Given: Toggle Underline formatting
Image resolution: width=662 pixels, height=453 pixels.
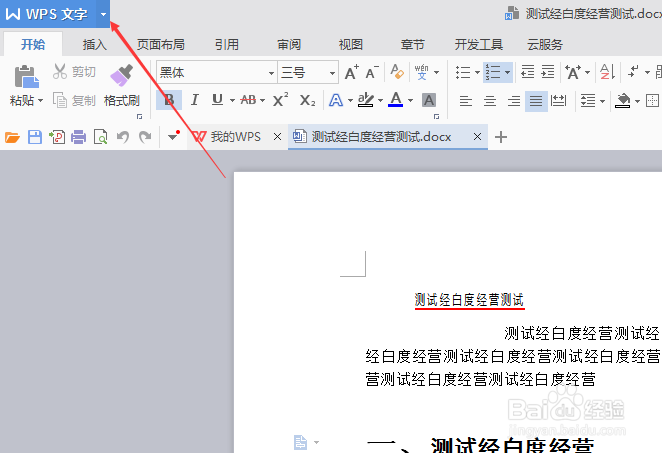Looking at the screenshot, I should pyautogui.click(x=217, y=100).
